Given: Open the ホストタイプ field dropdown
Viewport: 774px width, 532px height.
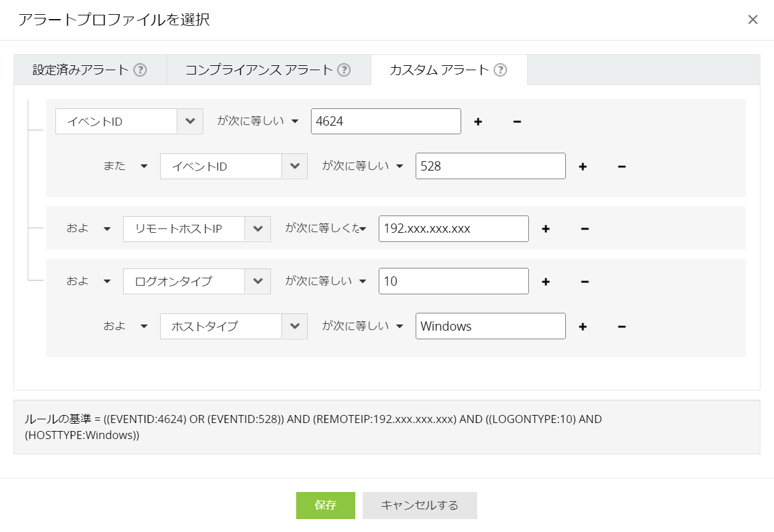Looking at the screenshot, I should pyautogui.click(x=294, y=326).
